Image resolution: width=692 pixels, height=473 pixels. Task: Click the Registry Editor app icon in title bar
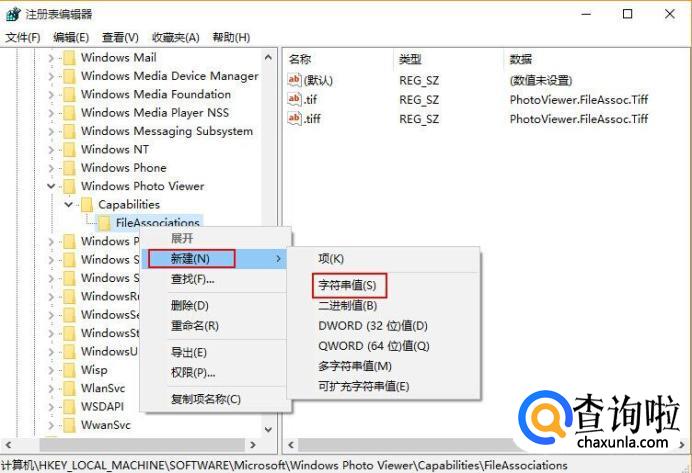(x=13, y=14)
